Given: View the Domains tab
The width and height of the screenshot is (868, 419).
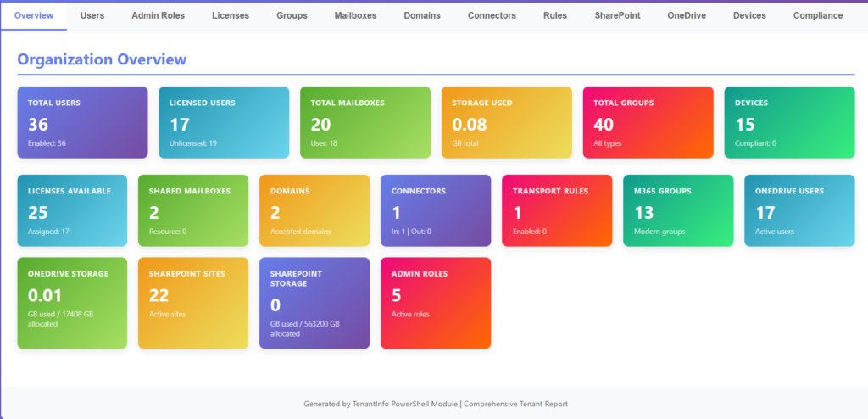Looking at the screenshot, I should click(421, 15).
